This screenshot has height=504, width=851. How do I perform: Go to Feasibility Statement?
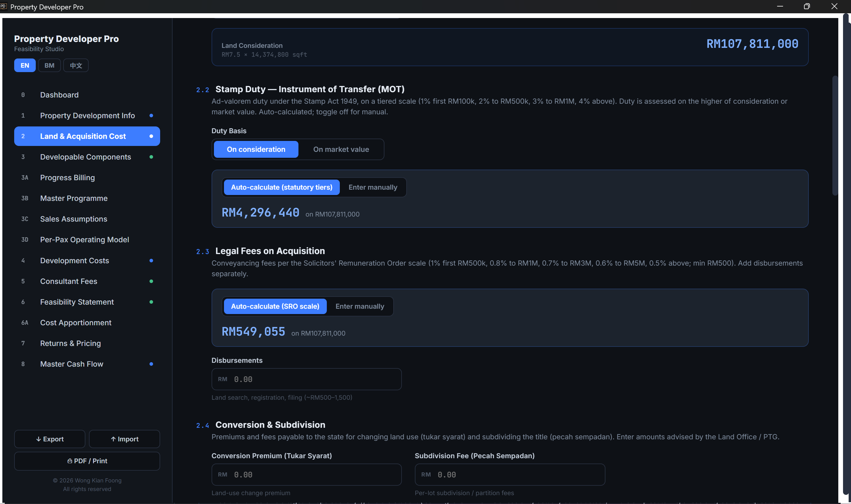pos(87,302)
